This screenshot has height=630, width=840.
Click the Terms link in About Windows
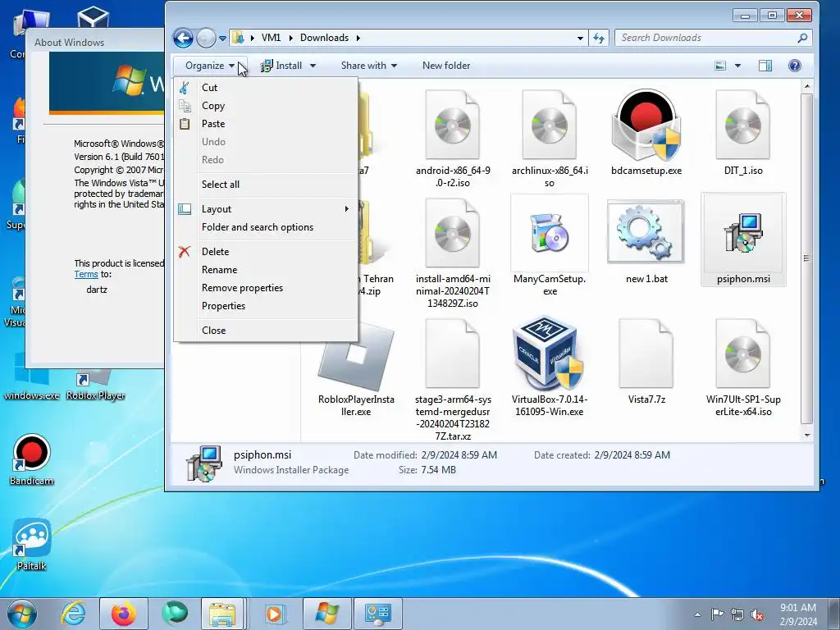coord(85,274)
